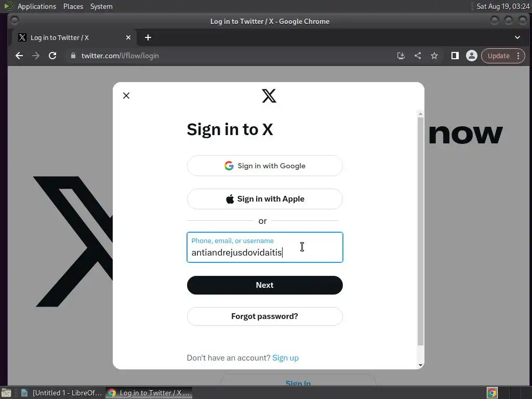The image size is (532, 399).
Task: Click the dialog's vertical scrollbar
Action: [420, 231]
